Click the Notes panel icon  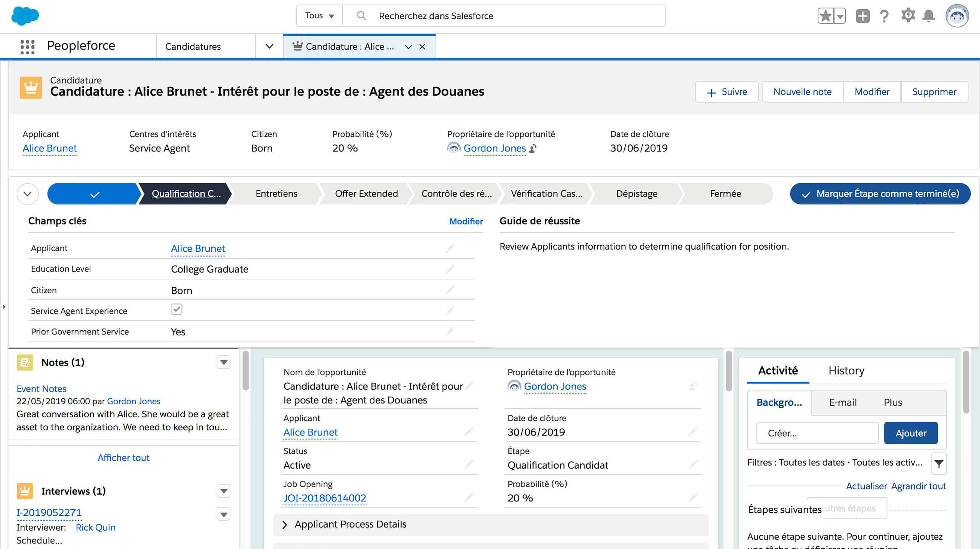tap(25, 363)
